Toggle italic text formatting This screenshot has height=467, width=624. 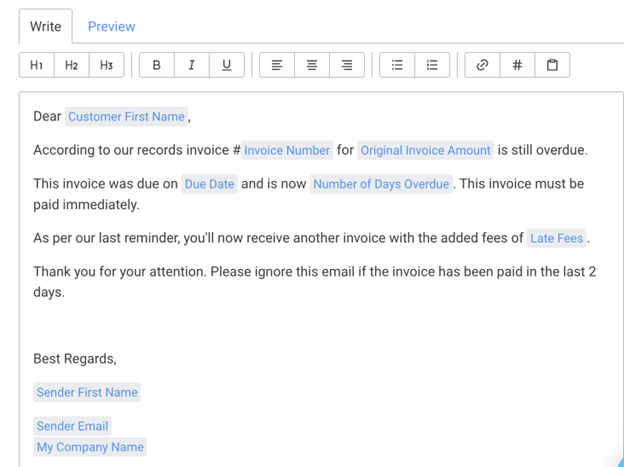[x=191, y=65]
